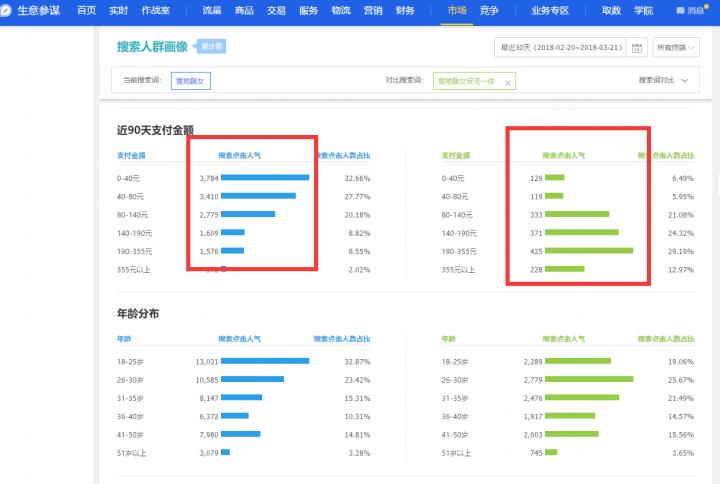
Task: Open the 交易 section
Action: (x=276, y=10)
